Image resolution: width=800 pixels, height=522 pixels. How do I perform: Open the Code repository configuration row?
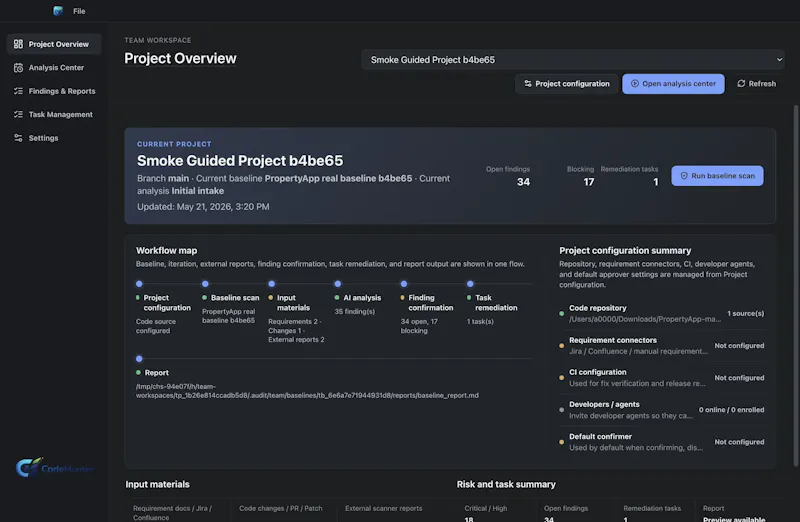[x=662, y=313]
